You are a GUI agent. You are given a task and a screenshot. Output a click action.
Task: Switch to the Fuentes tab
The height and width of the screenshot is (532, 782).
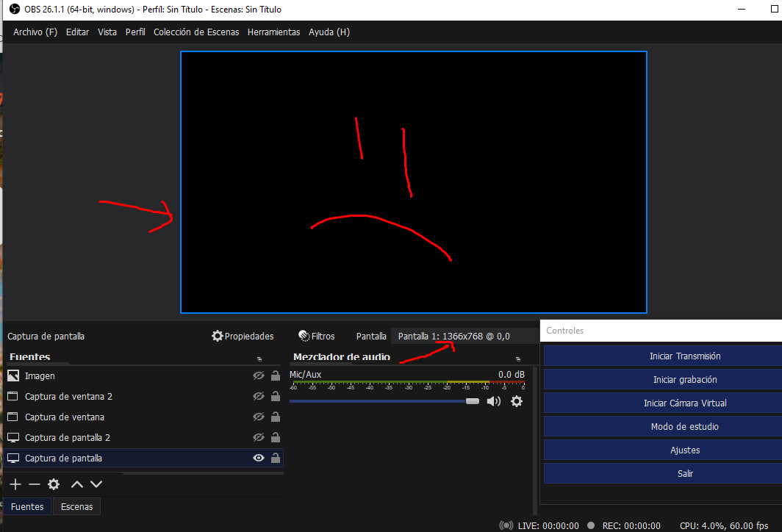[27, 506]
